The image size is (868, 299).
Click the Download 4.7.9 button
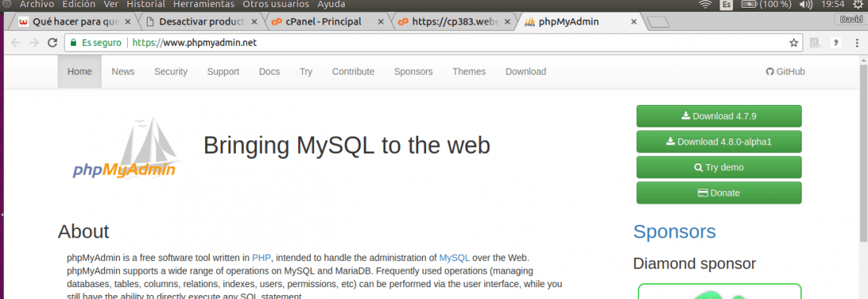[719, 116]
